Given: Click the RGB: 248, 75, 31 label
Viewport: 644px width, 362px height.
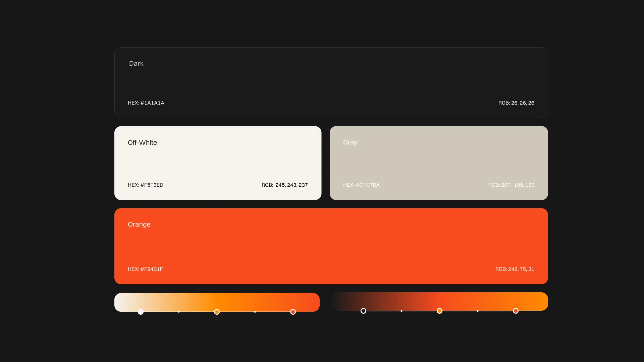Looking at the screenshot, I should coord(515,269).
